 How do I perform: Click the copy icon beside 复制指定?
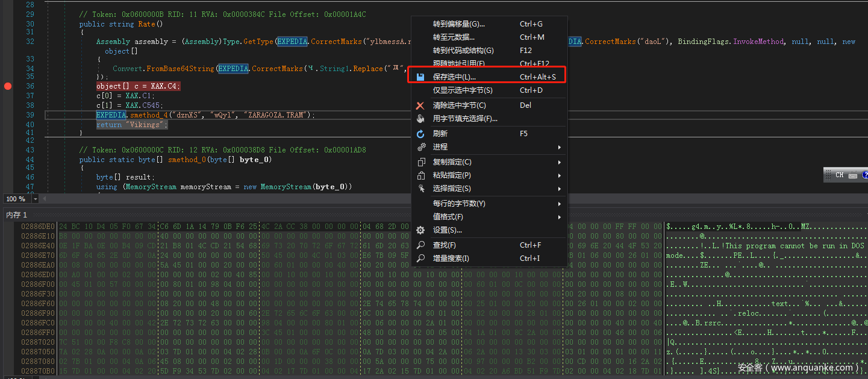click(420, 162)
